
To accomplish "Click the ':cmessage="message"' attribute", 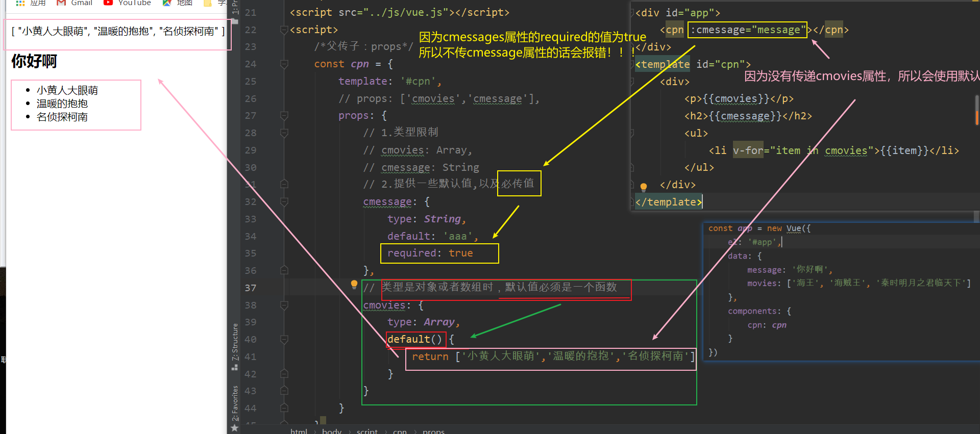I will [x=747, y=30].
